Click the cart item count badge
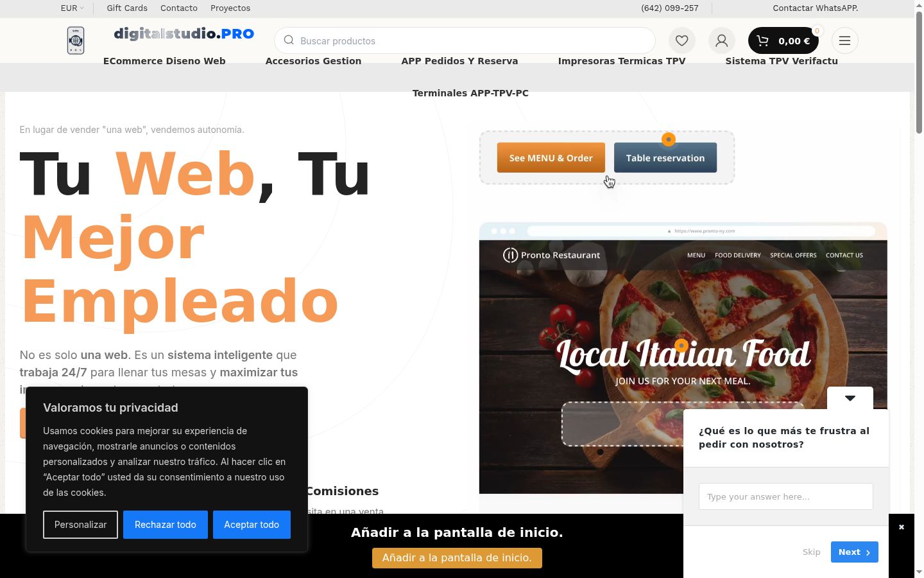This screenshot has width=924, height=578. click(817, 31)
